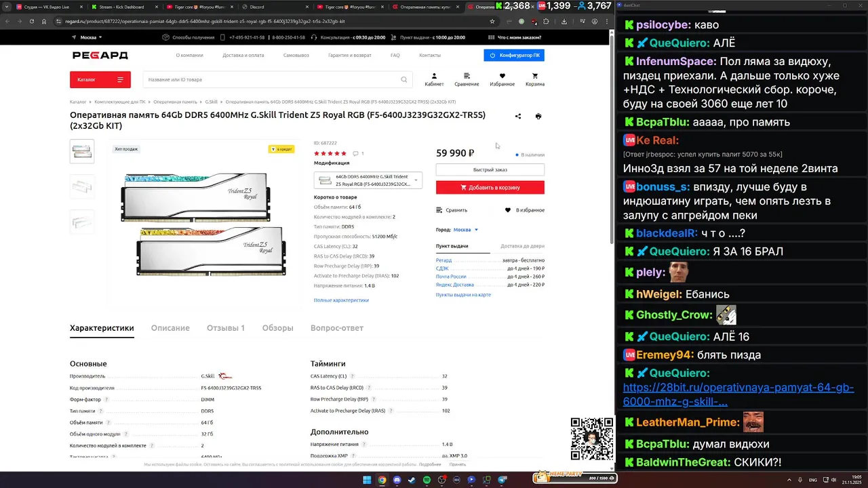
Task: Open Доставка и оплата menu link
Action: [243, 56]
